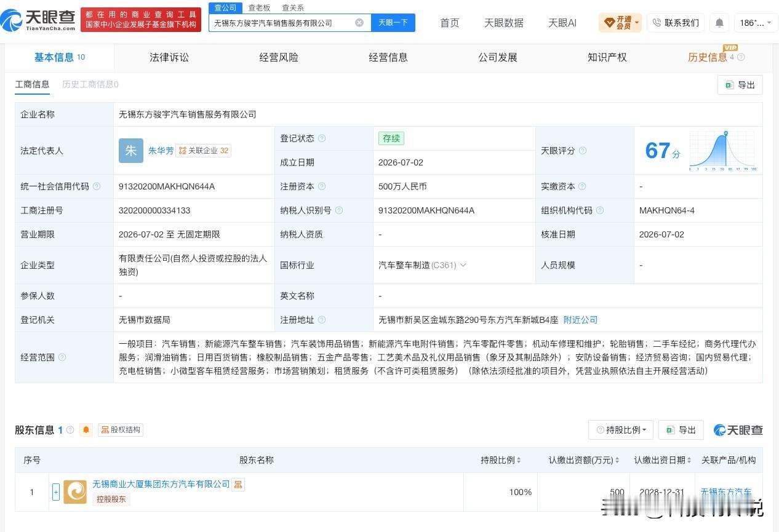Open the 基本信息 tab
The image size is (779, 532).
[59, 57]
